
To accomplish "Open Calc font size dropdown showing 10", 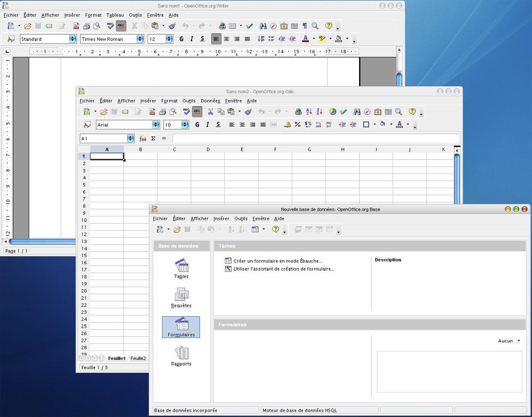I will pyautogui.click(x=185, y=125).
